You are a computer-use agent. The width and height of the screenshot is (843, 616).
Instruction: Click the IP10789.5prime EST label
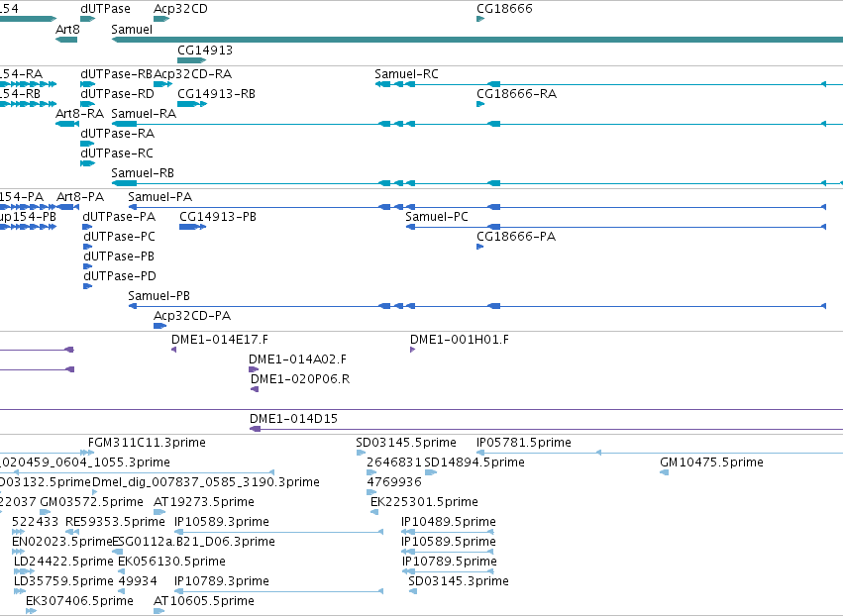(x=450, y=562)
